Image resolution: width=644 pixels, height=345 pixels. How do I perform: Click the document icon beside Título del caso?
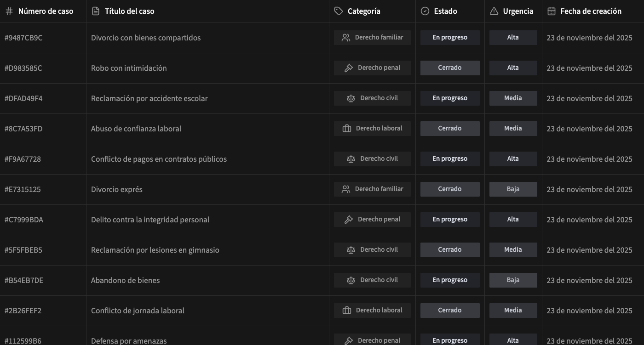click(x=96, y=11)
